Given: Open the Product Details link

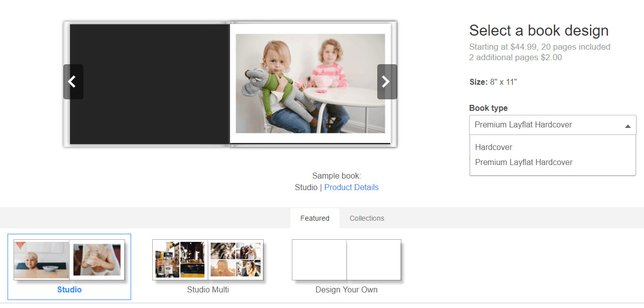Looking at the screenshot, I should [x=351, y=187].
